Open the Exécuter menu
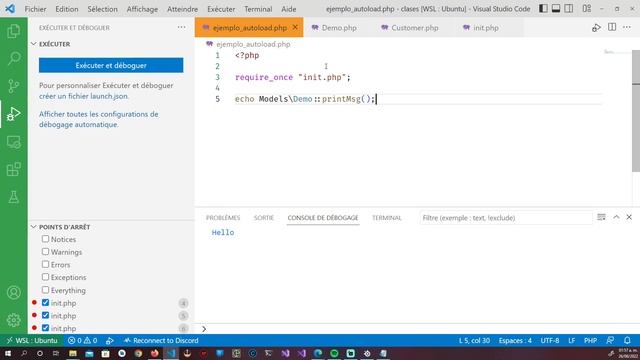The width and height of the screenshot is (640, 360). point(221,9)
